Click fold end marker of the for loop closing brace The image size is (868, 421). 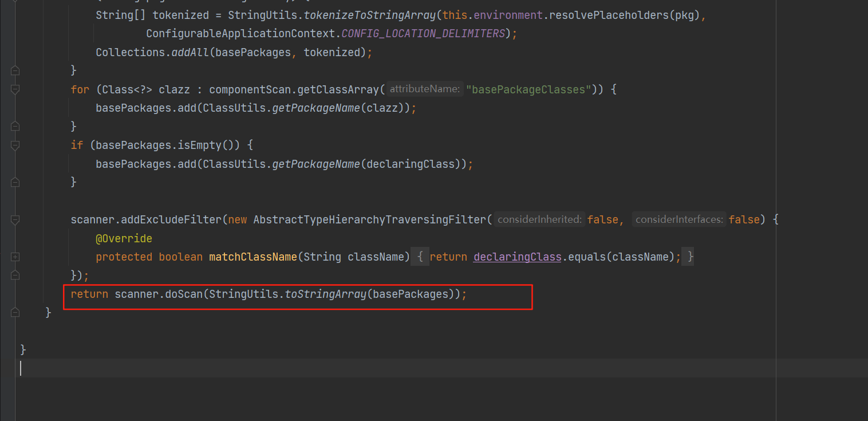[x=15, y=126]
